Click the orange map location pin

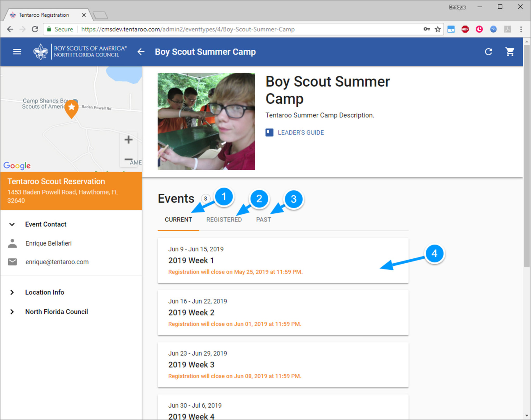pyautogui.click(x=72, y=109)
